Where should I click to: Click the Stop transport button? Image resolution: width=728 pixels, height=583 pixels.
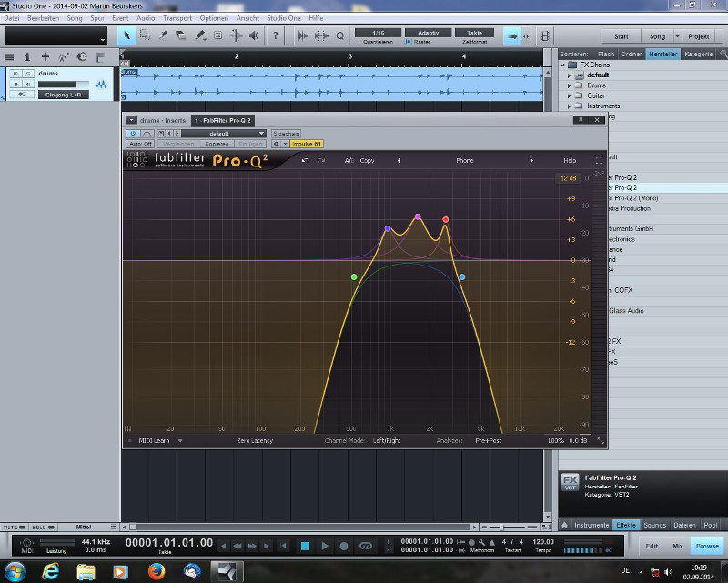[305, 546]
